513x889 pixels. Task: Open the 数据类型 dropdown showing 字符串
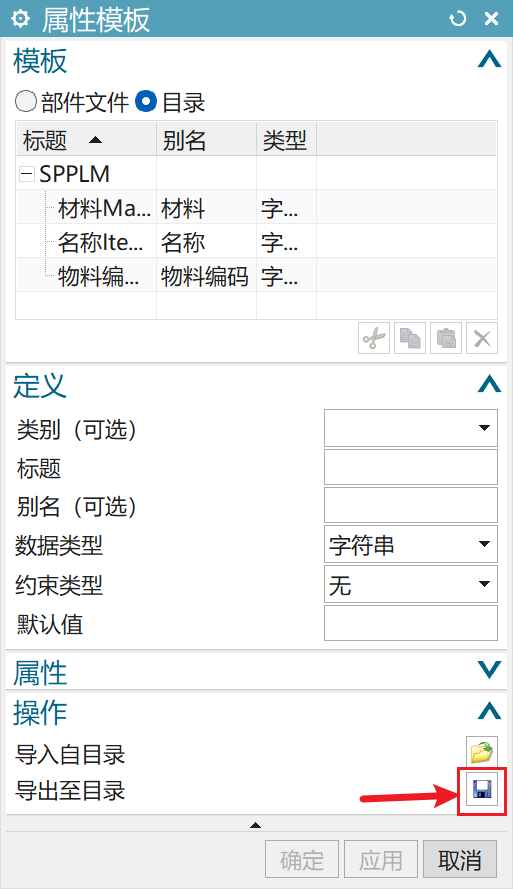click(x=411, y=544)
